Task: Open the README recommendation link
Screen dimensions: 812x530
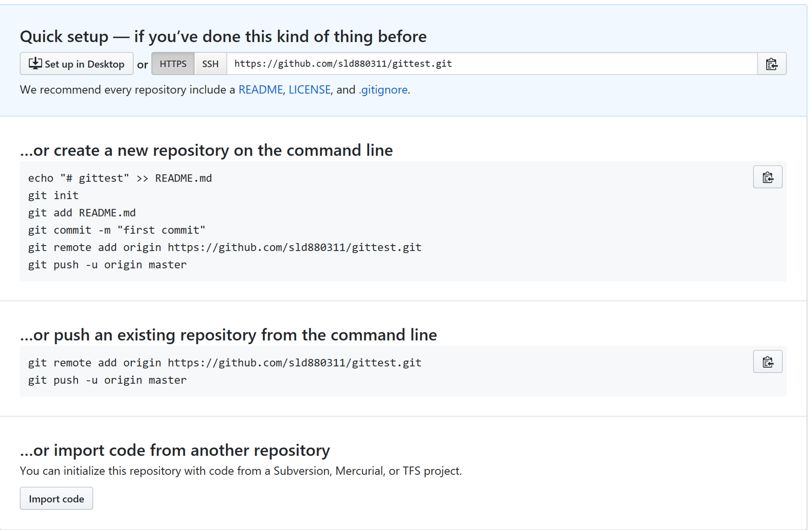Action: [260, 90]
